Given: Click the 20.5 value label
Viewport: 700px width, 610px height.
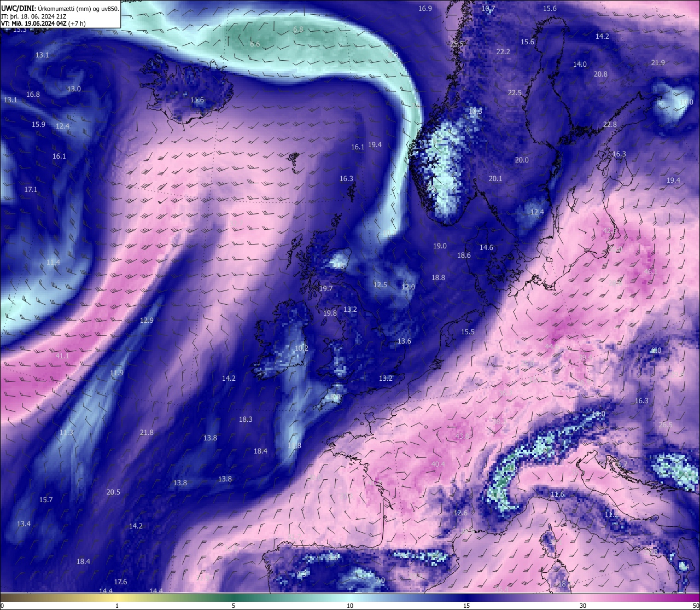Looking at the screenshot, I should [113, 492].
